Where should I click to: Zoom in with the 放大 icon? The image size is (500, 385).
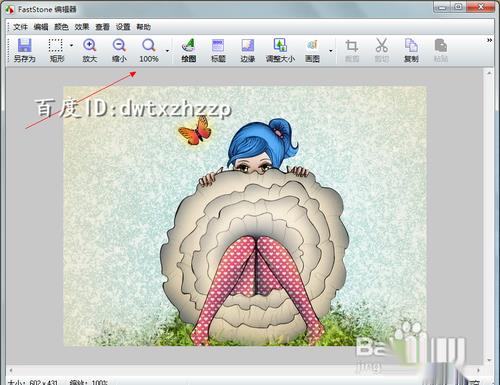pos(89,50)
